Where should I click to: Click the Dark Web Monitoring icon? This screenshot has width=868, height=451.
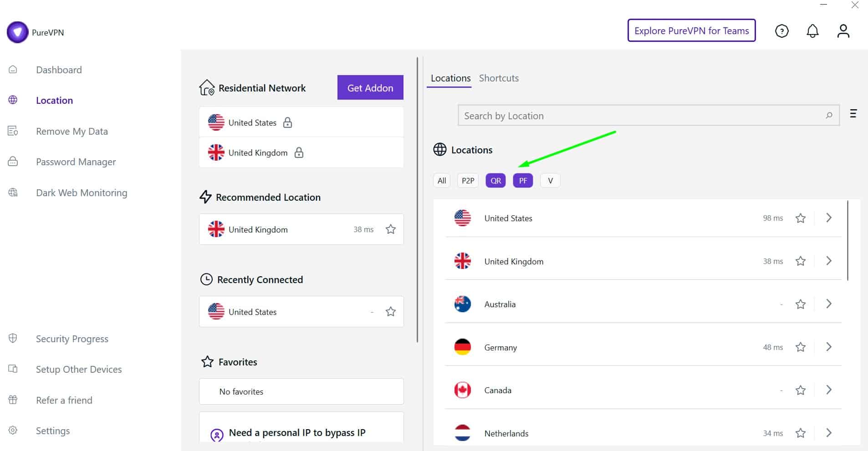13,193
